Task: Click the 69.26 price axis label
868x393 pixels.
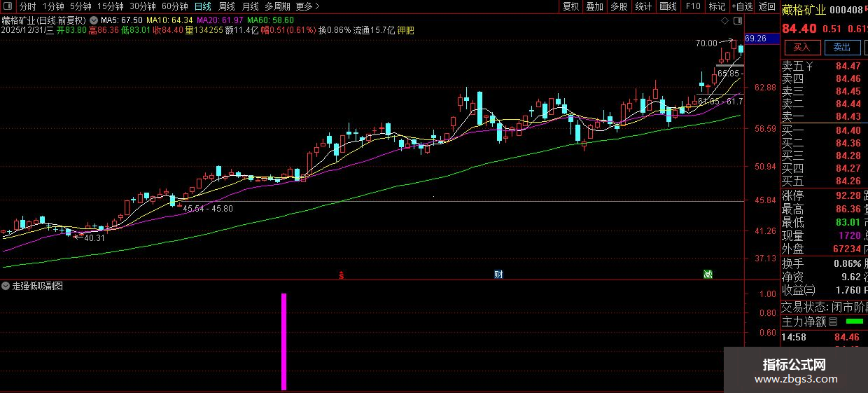Action: (756, 39)
